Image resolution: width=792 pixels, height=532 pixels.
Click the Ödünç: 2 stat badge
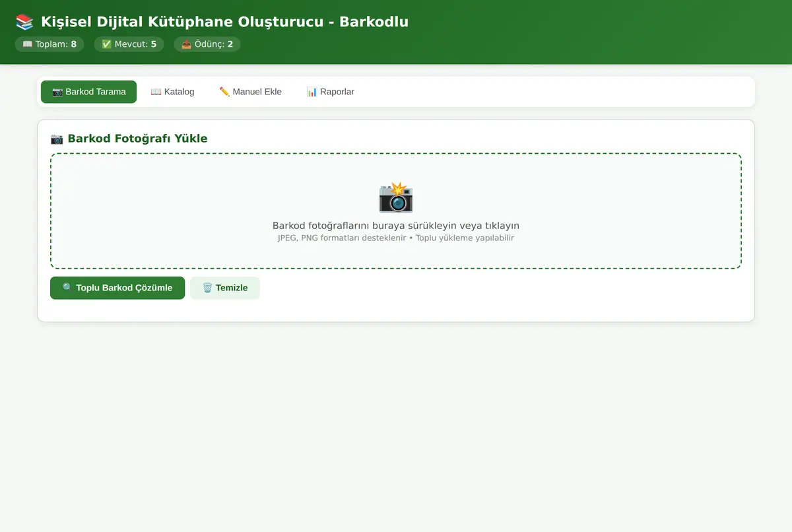[x=207, y=44]
